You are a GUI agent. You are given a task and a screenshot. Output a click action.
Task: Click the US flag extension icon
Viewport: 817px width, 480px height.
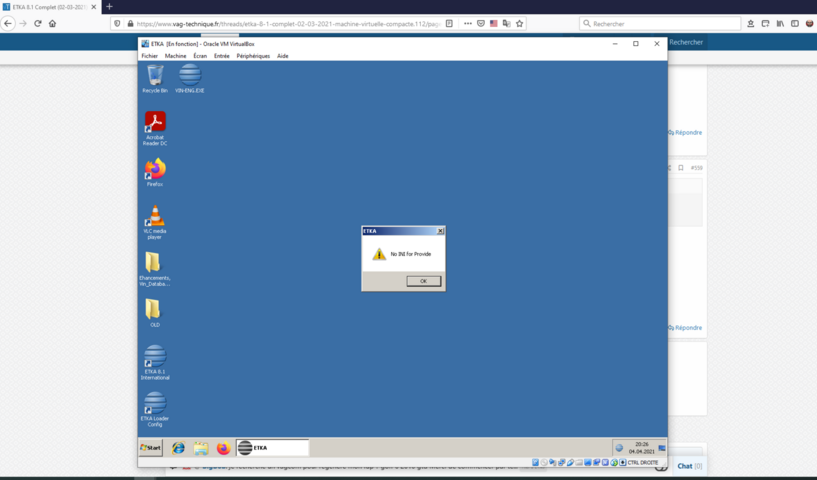(x=493, y=23)
